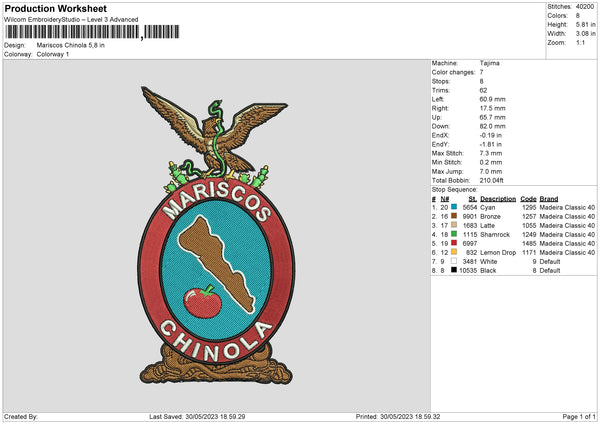
Task: Click the 'Stop Sequence:' heading
Action: 455,189
